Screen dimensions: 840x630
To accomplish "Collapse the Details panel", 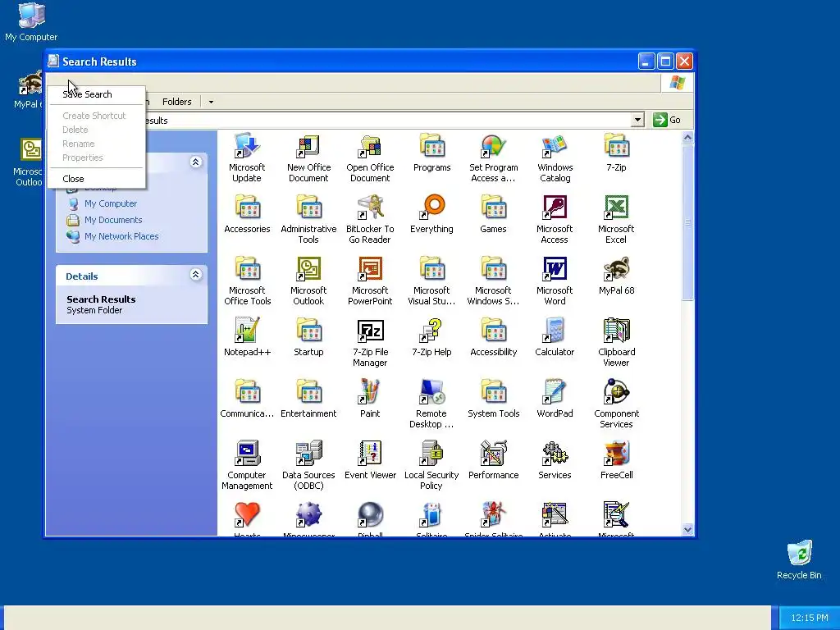I will pos(195,275).
